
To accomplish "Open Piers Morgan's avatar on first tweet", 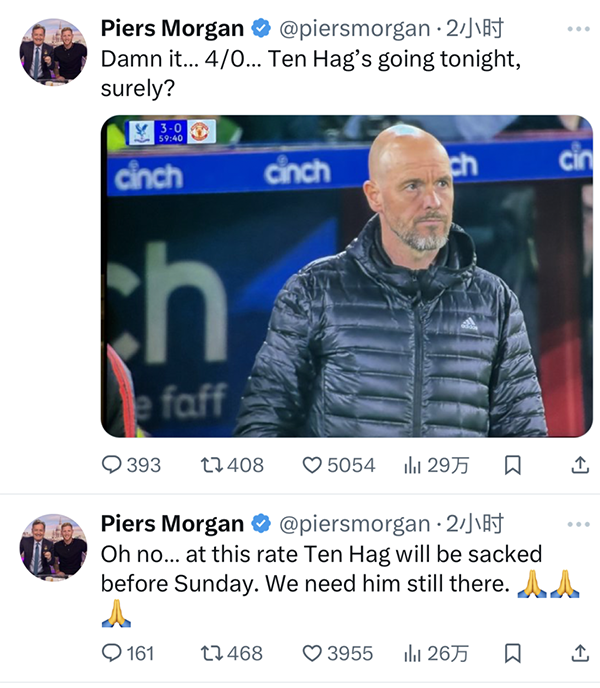I will pyautogui.click(x=53, y=51).
